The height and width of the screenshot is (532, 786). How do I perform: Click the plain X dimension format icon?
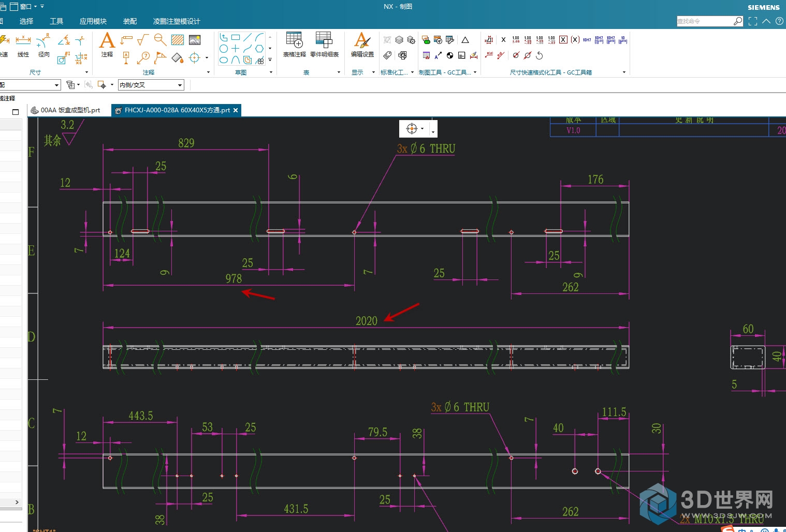[x=503, y=40]
